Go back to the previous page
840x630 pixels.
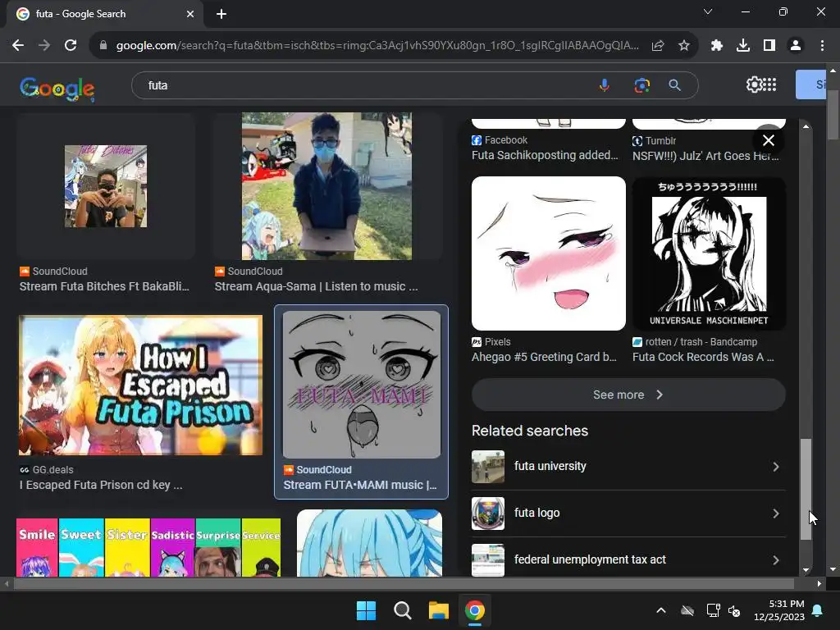pos(18,46)
